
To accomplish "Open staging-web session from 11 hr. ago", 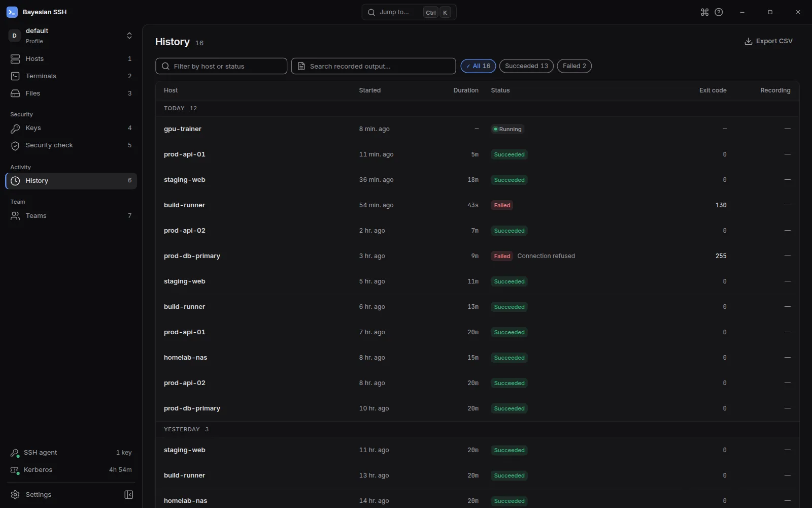I will coord(477,450).
